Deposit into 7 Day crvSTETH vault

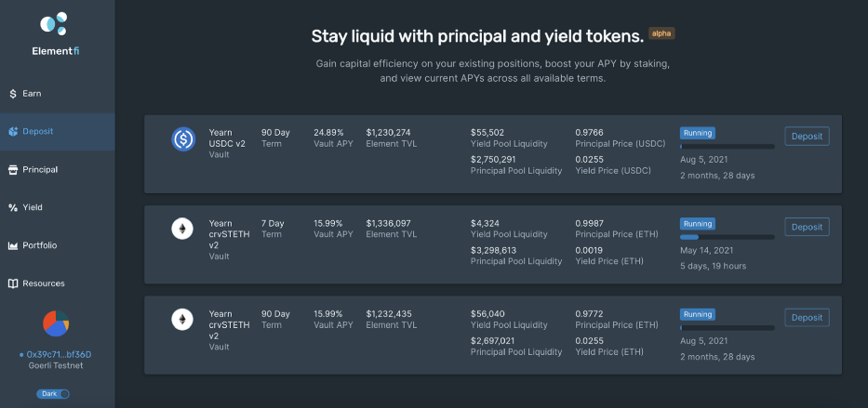[807, 227]
